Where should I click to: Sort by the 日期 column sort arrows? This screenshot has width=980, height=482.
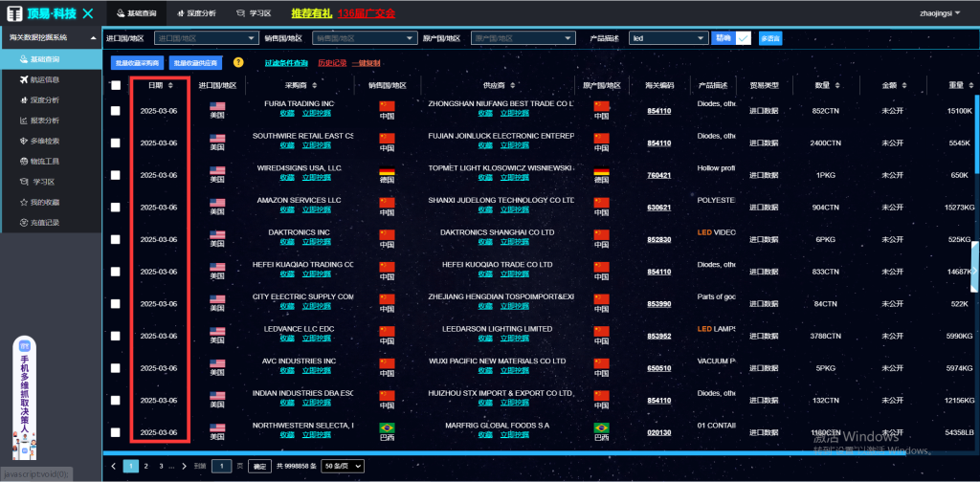pyautogui.click(x=170, y=85)
